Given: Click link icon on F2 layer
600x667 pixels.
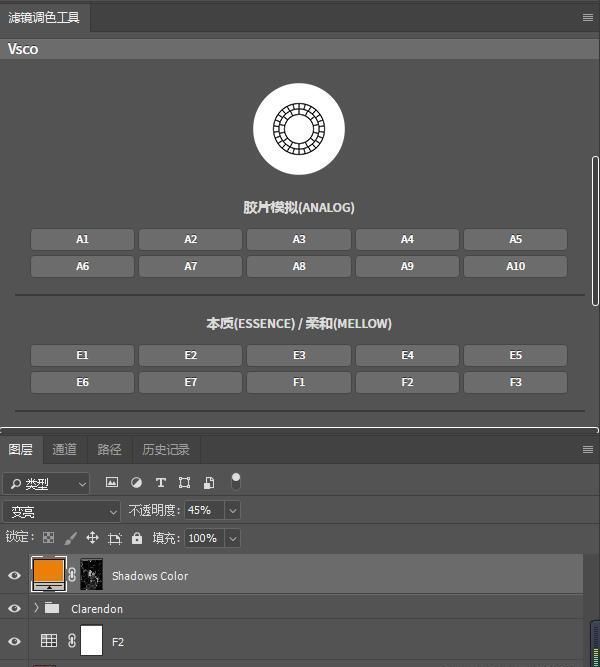Looking at the screenshot, I should 72,640.
